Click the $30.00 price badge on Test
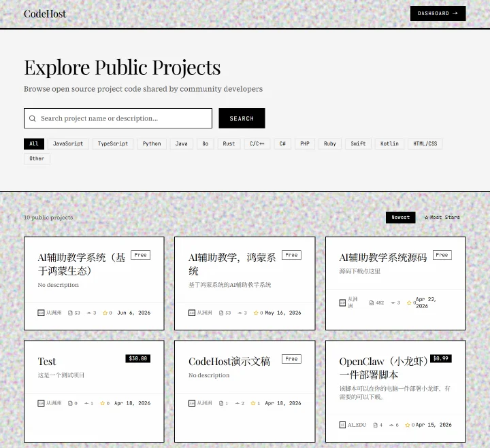Screen dimensions: 490x448 pos(137,358)
